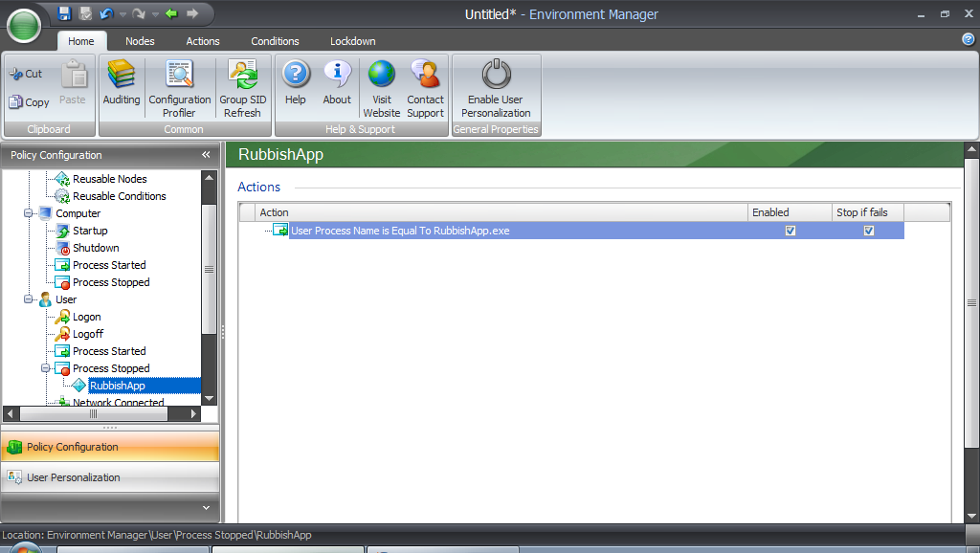980x553 pixels.
Task: Click the main pane scrollbar thumb
Action: click(x=971, y=303)
